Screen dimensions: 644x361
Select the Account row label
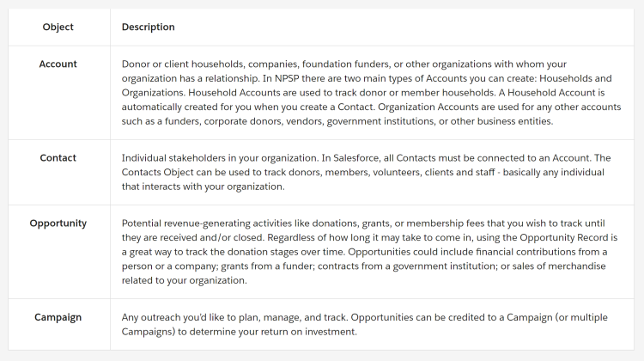(58, 64)
